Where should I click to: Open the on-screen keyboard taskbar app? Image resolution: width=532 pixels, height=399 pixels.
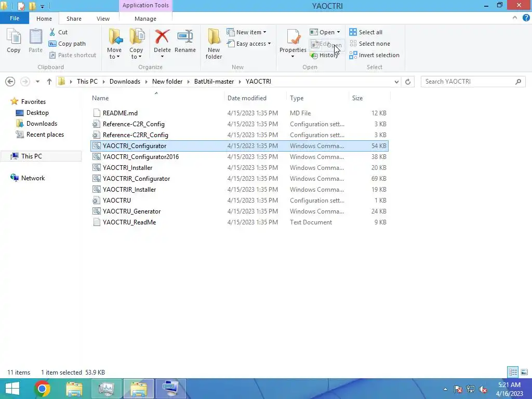(170, 389)
